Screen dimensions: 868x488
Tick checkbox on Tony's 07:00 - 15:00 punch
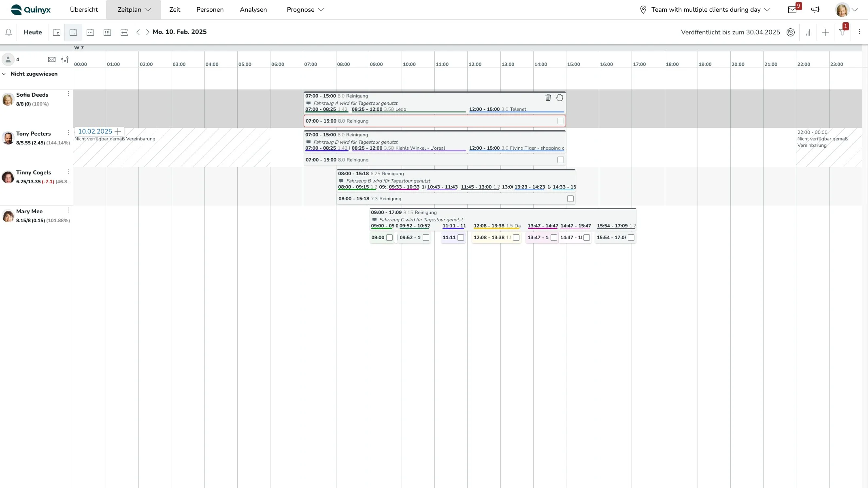[560, 160]
